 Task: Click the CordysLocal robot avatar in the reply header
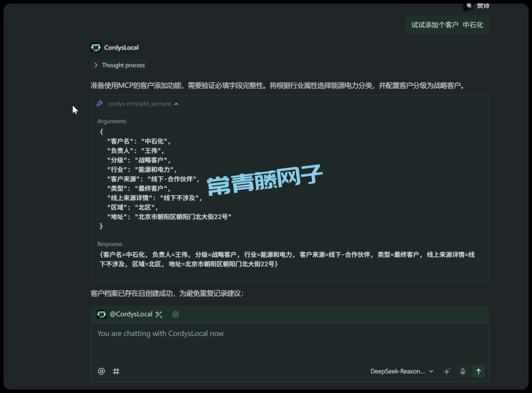tap(96, 48)
